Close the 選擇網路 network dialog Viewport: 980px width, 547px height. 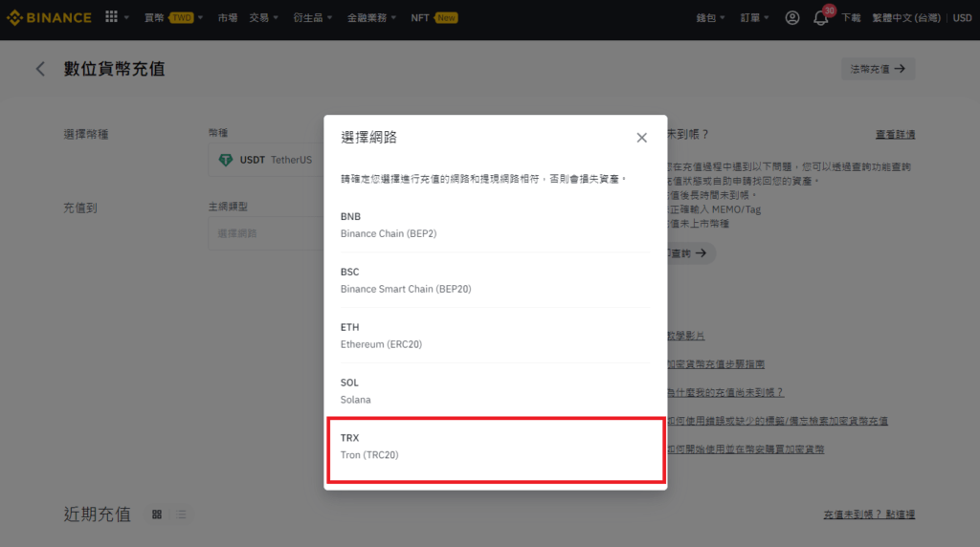pos(641,138)
